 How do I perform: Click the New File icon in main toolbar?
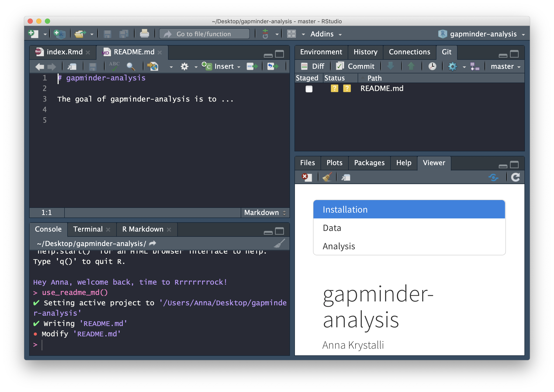[x=34, y=34]
